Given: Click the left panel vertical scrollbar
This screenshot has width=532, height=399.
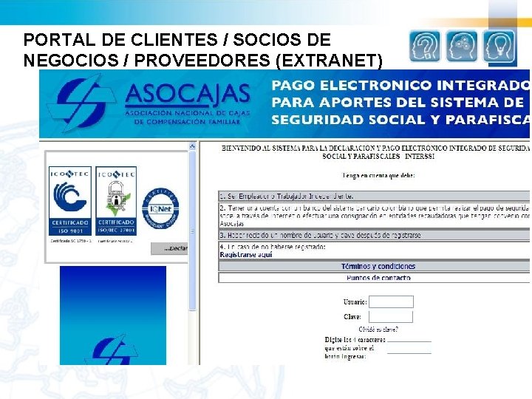Looking at the screenshot, I should 192,231.
